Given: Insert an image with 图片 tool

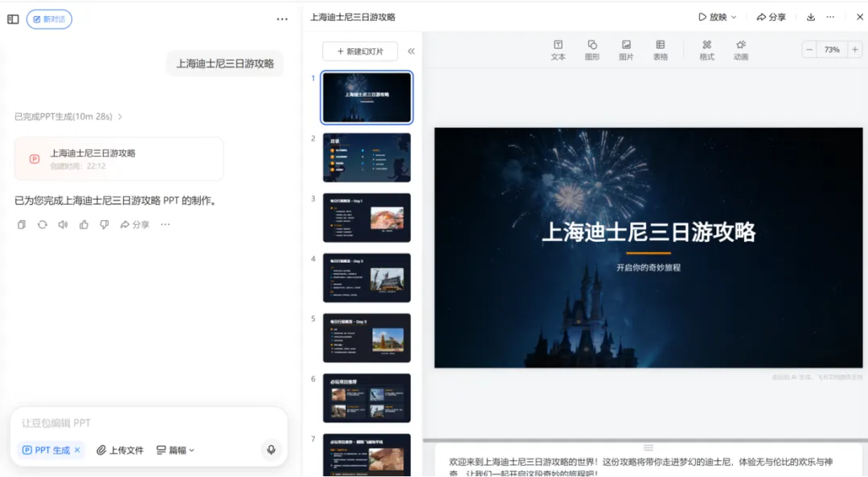Looking at the screenshot, I should point(626,50).
